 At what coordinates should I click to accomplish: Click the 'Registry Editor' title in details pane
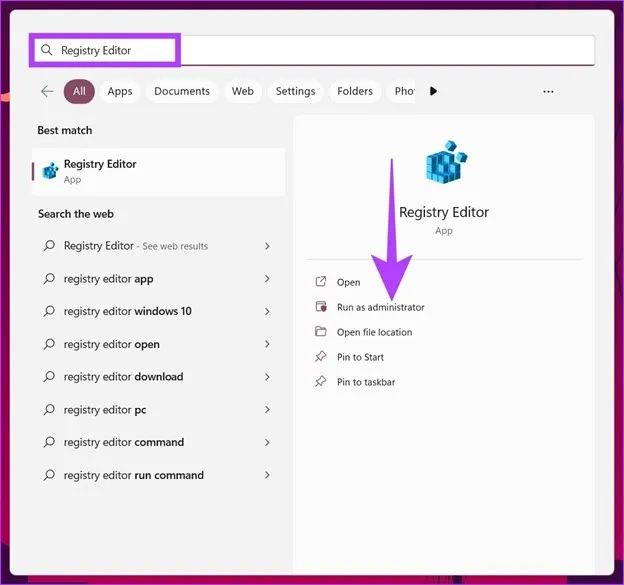coord(444,213)
